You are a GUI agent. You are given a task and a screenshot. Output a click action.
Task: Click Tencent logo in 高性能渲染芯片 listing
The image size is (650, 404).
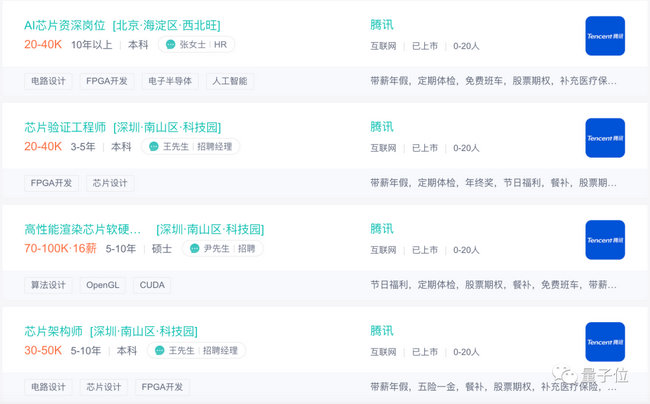605,239
